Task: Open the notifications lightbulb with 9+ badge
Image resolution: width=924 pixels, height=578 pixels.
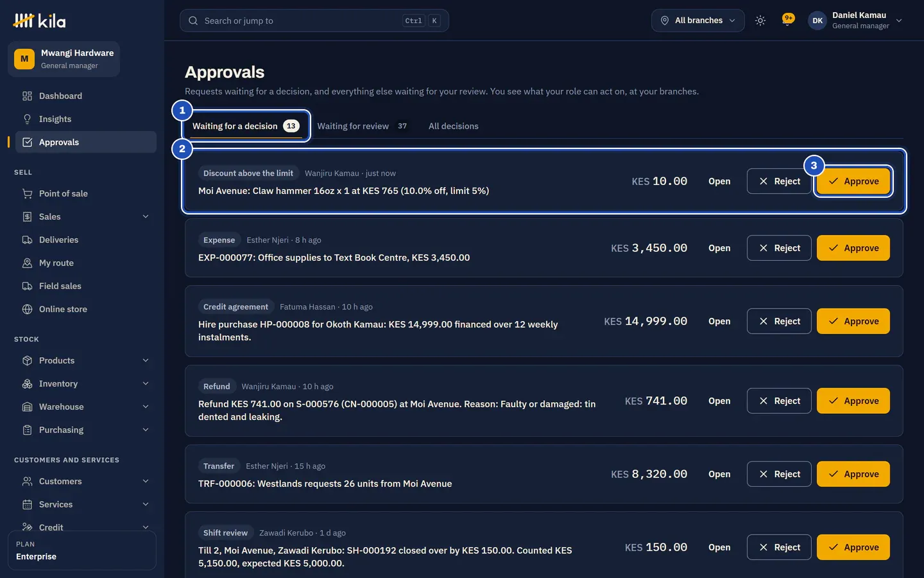Action: (788, 21)
